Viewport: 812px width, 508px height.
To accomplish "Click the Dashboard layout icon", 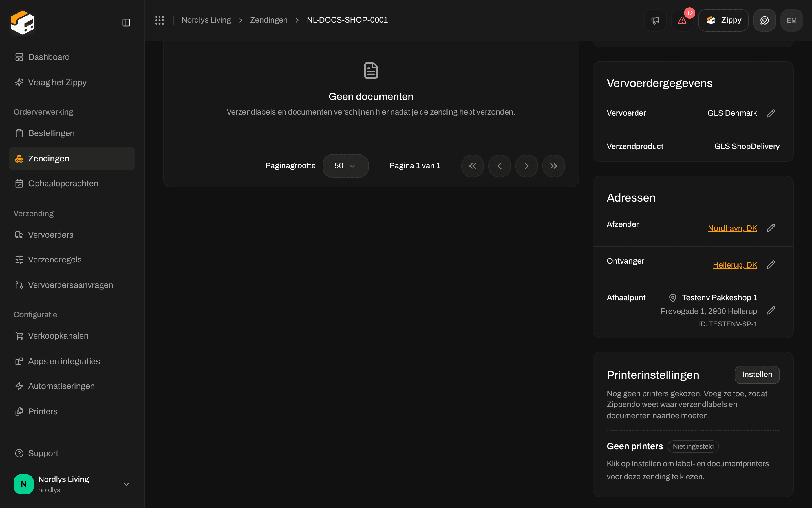I will click(19, 57).
